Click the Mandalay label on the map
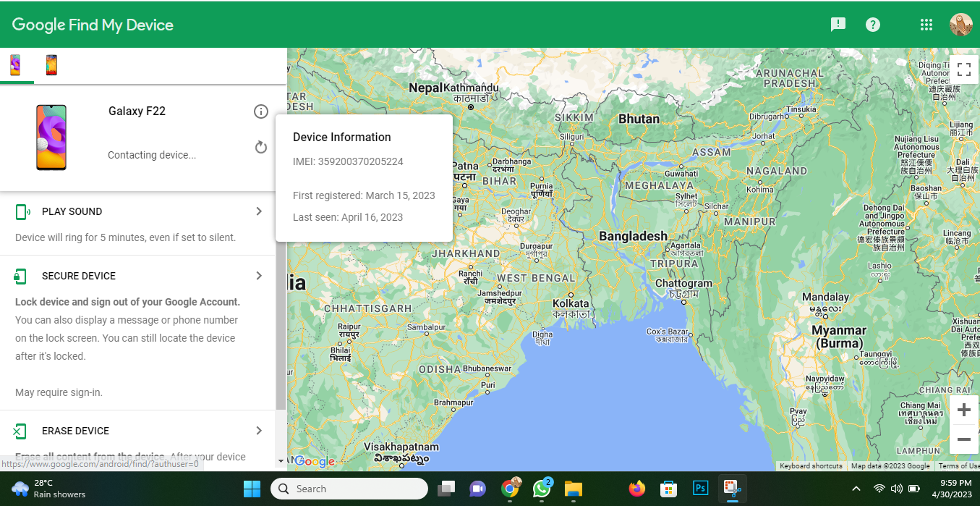The width and height of the screenshot is (980, 506). point(825,297)
